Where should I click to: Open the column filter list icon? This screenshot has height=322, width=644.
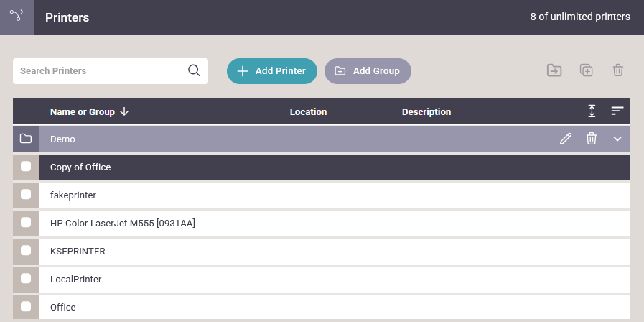pyautogui.click(x=617, y=111)
